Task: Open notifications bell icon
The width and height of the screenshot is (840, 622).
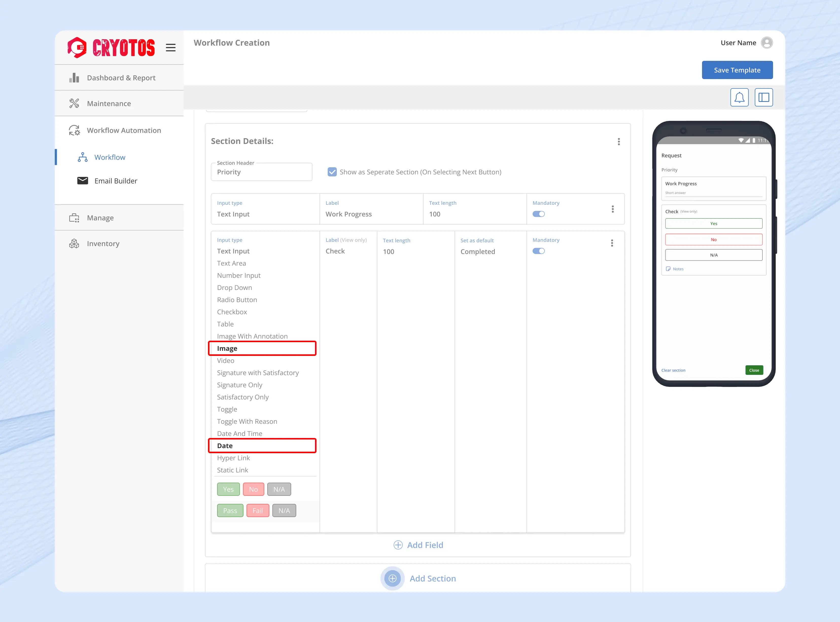Action: 739,98
